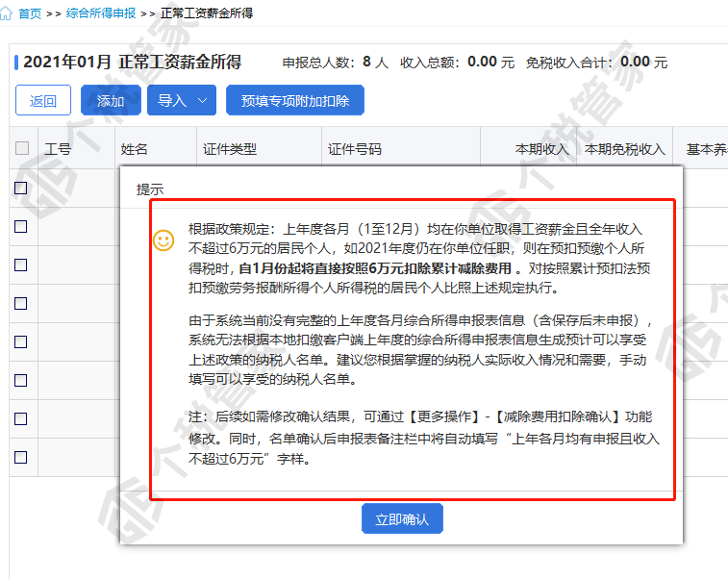This screenshot has height=580, width=728.
Task: Click the 姓名 column header
Action: coord(135,149)
